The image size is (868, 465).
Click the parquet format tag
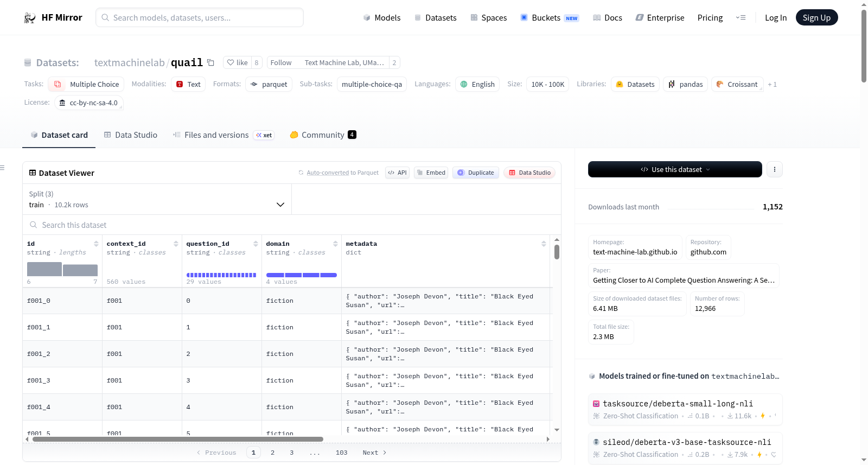click(x=269, y=84)
